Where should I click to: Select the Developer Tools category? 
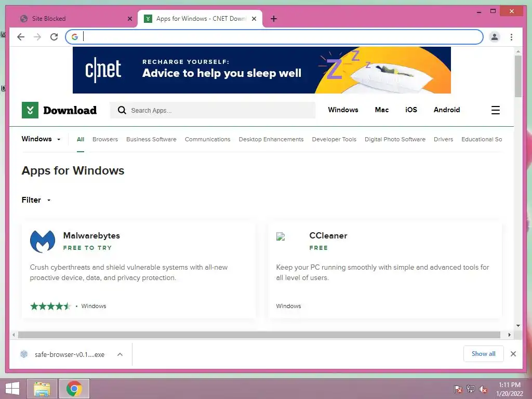click(334, 139)
